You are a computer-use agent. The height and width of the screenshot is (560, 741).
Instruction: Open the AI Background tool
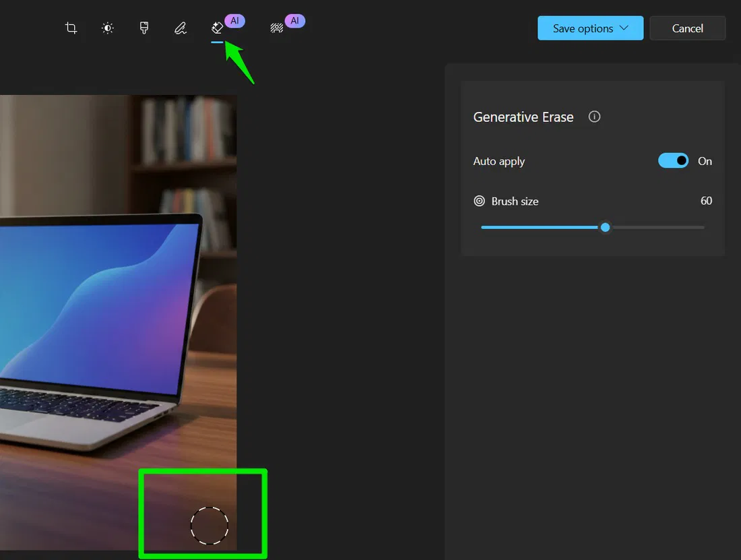point(276,28)
